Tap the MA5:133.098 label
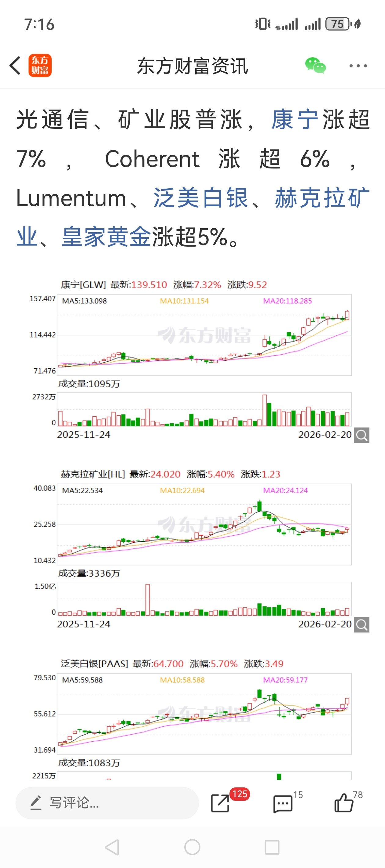 coord(84,301)
